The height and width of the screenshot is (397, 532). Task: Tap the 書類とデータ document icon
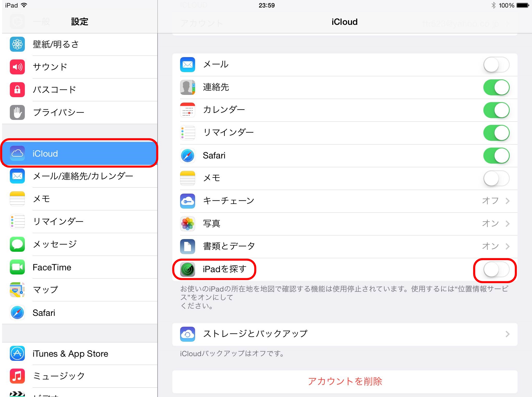click(x=188, y=247)
